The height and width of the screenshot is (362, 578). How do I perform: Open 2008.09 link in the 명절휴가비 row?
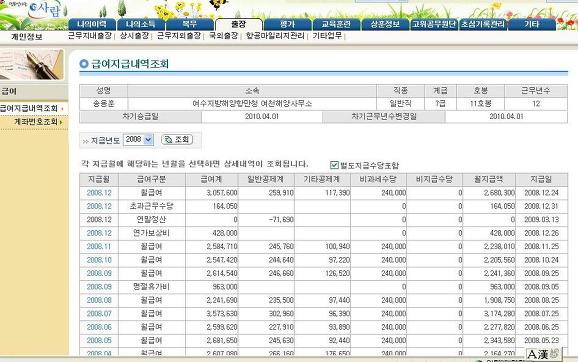pos(99,287)
